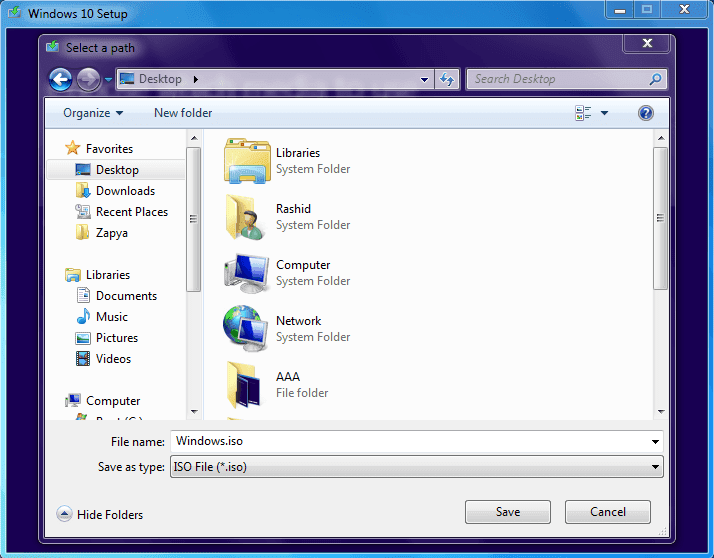Open the address bar previous locations dropdown
The image size is (714, 558).
(424, 80)
